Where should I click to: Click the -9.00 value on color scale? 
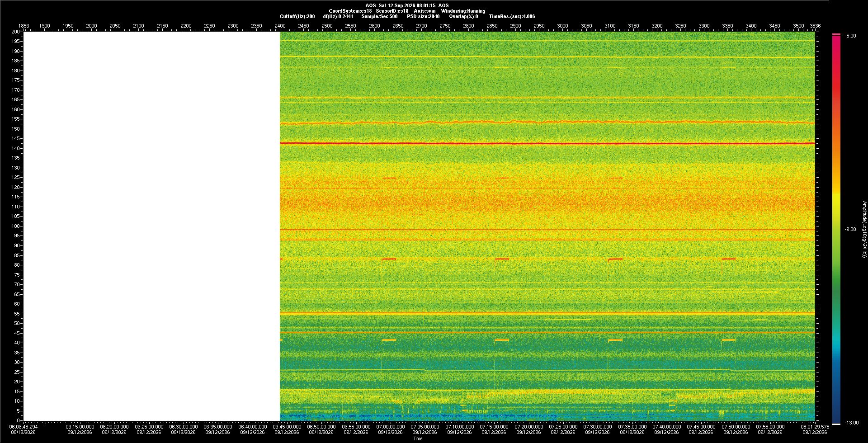[850, 229]
